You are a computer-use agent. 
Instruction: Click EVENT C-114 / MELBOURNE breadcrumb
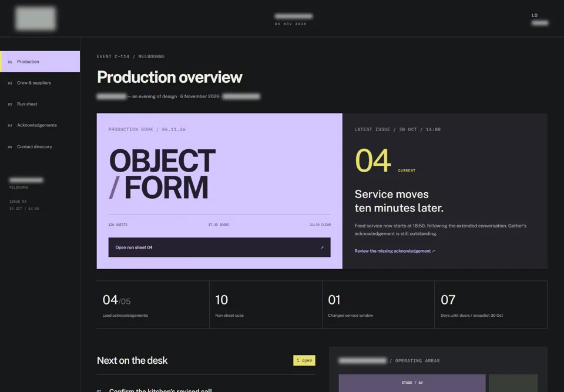(x=130, y=56)
